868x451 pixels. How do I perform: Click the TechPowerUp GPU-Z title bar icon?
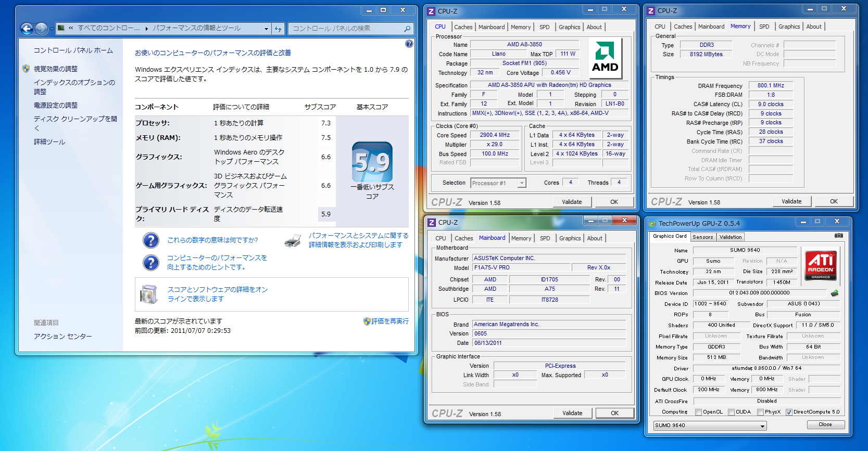pos(651,223)
